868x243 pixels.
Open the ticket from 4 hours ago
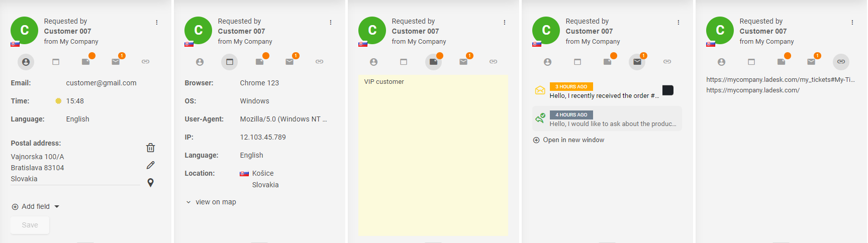tap(613, 124)
